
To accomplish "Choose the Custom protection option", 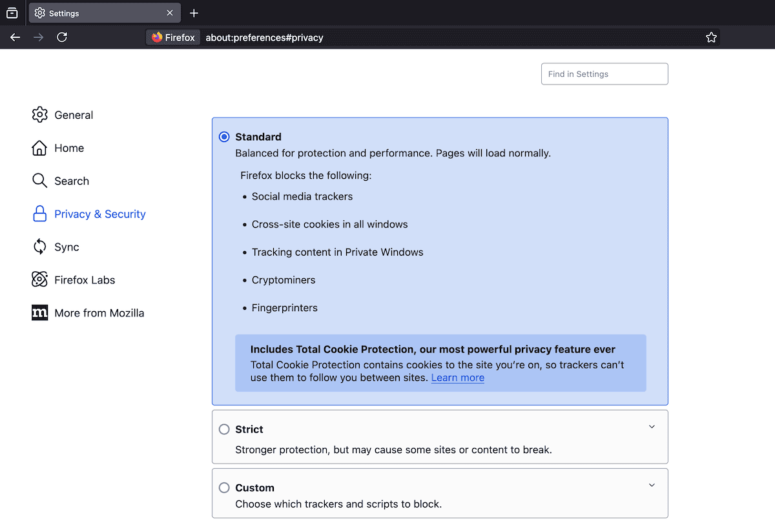I will click(x=224, y=487).
